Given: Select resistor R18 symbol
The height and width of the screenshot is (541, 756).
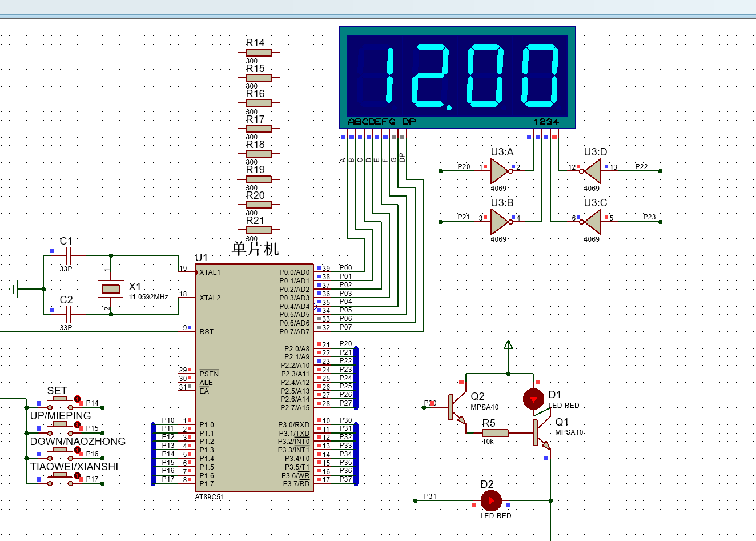Looking at the screenshot, I should (259, 154).
